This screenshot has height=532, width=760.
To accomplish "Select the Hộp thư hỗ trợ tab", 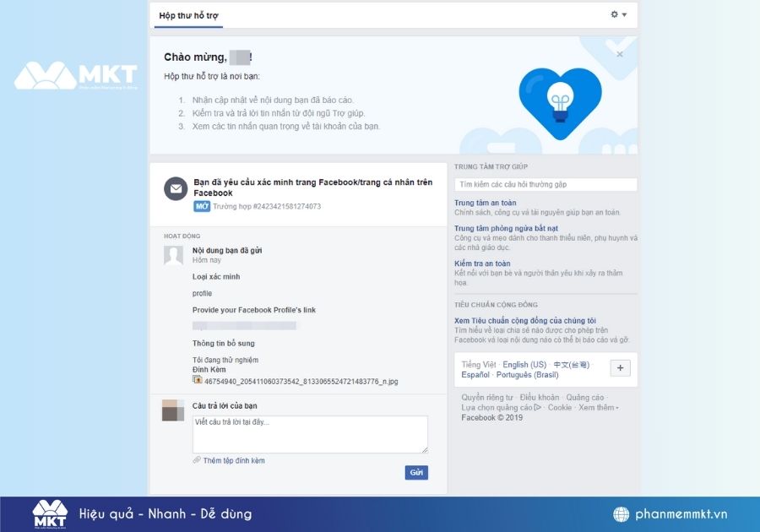I will pyautogui.click(x=188, y=15).
